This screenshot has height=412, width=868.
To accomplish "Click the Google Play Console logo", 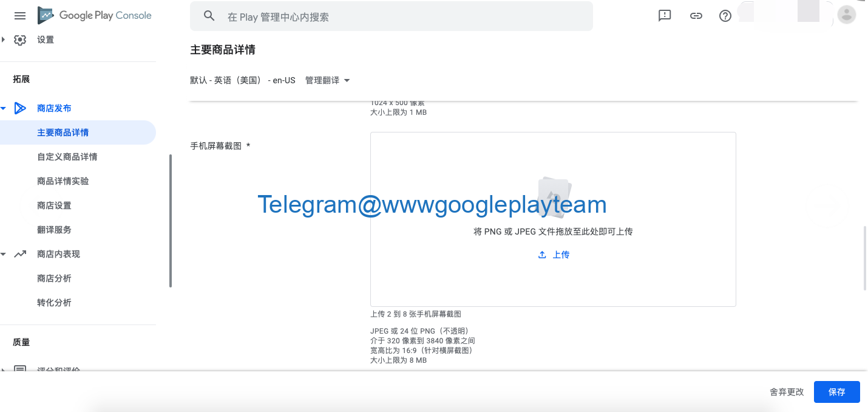I will [x=95, y=16].
